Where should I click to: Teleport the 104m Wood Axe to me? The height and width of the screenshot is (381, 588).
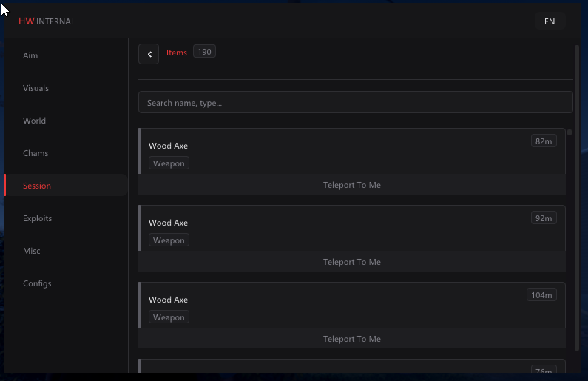[x=352, y=339]
